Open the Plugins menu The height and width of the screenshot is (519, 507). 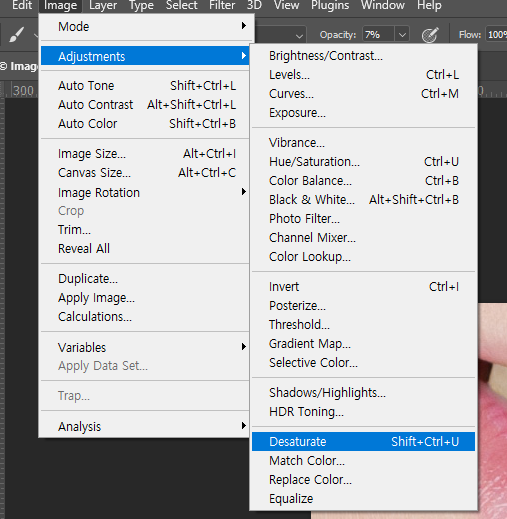click(x=330, y=5)
